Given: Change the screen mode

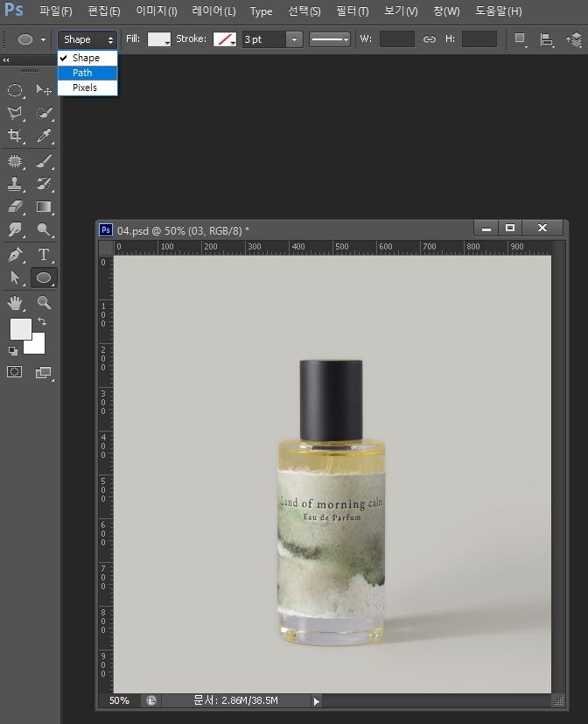Looking at the screenshot, I should tap(44, 372).
